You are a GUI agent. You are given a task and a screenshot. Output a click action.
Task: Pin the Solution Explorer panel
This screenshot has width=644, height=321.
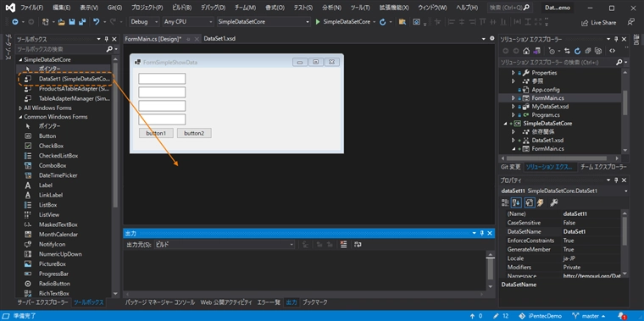coord(616,39)
